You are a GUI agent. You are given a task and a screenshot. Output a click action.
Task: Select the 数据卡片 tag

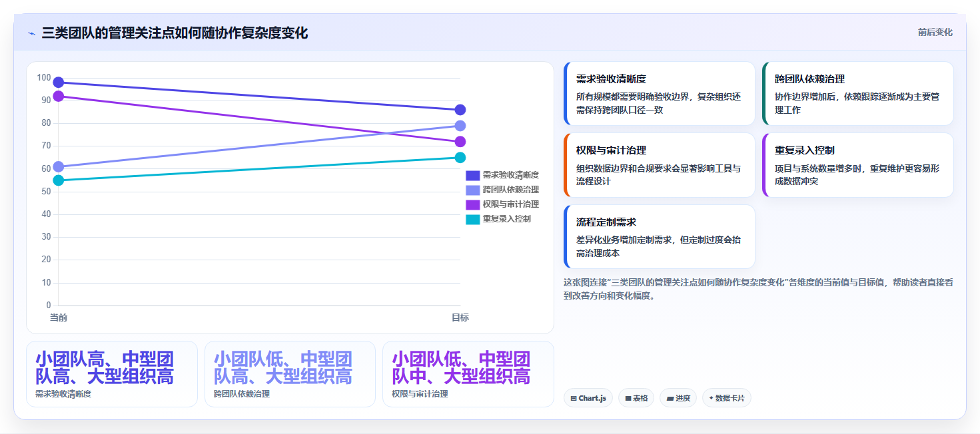click(727, 398)
